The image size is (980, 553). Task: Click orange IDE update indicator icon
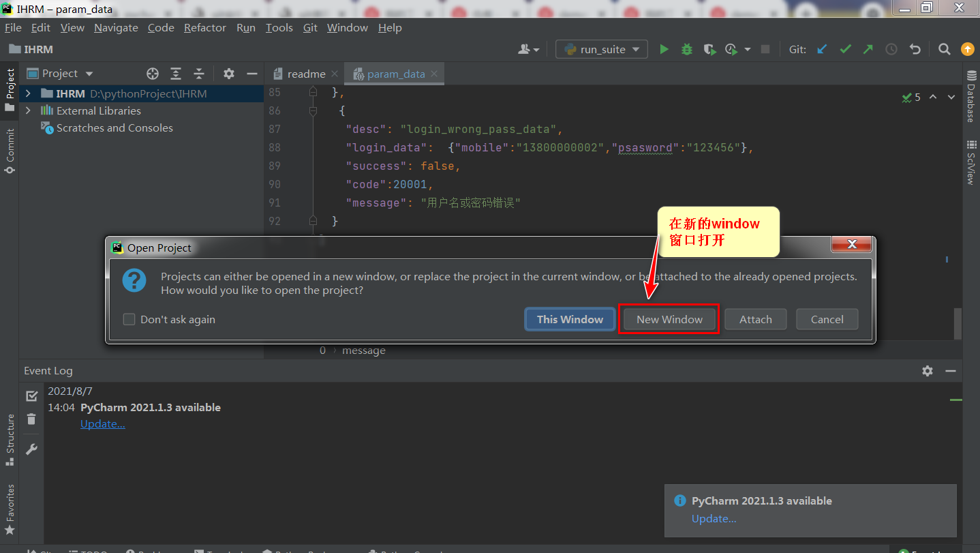click(967, 49)
